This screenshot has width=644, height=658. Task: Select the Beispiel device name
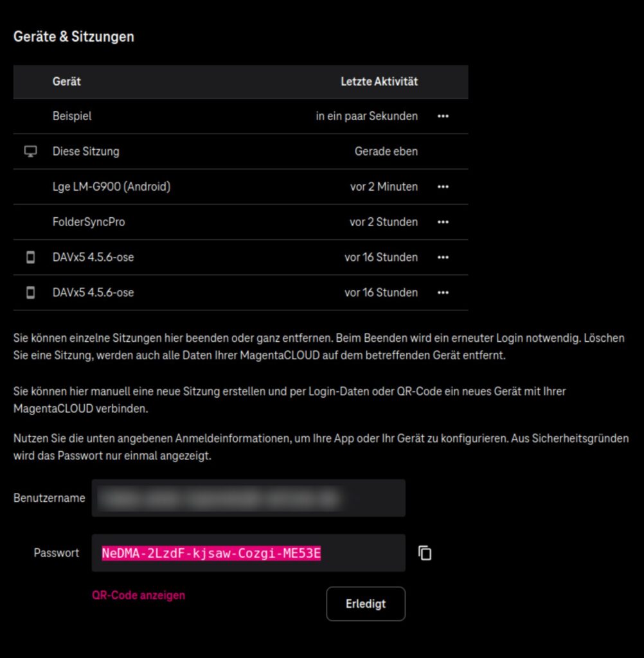tap(72, 116)
